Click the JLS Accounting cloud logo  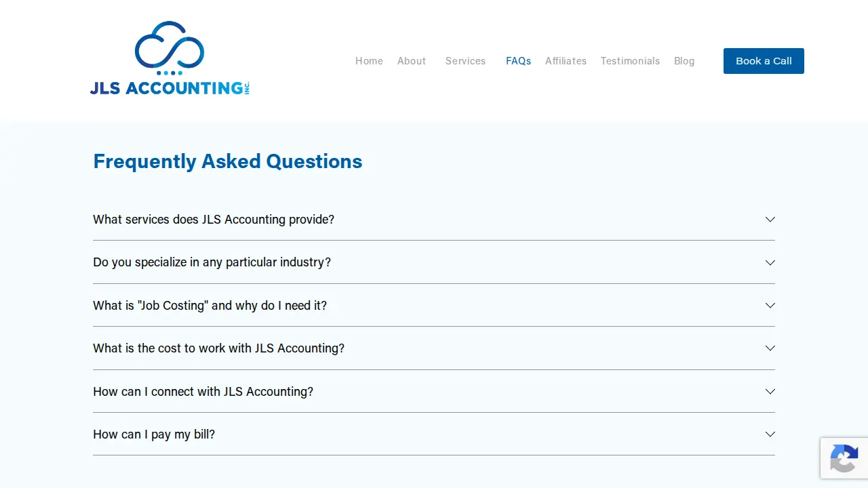coord(170,59)
